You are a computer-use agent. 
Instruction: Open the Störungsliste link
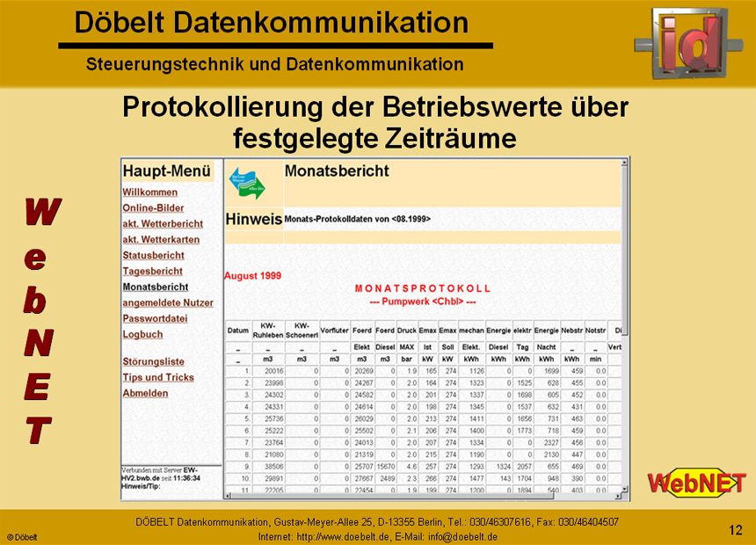coord(153,361)
